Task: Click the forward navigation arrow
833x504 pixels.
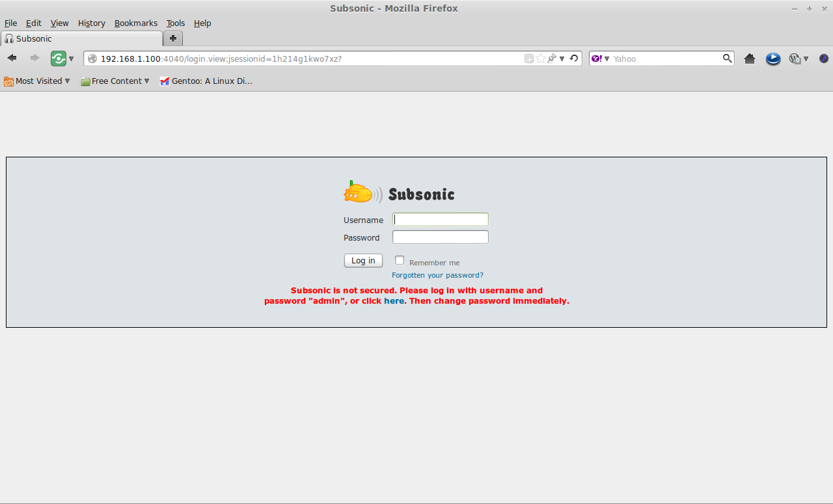Action: 34,59
